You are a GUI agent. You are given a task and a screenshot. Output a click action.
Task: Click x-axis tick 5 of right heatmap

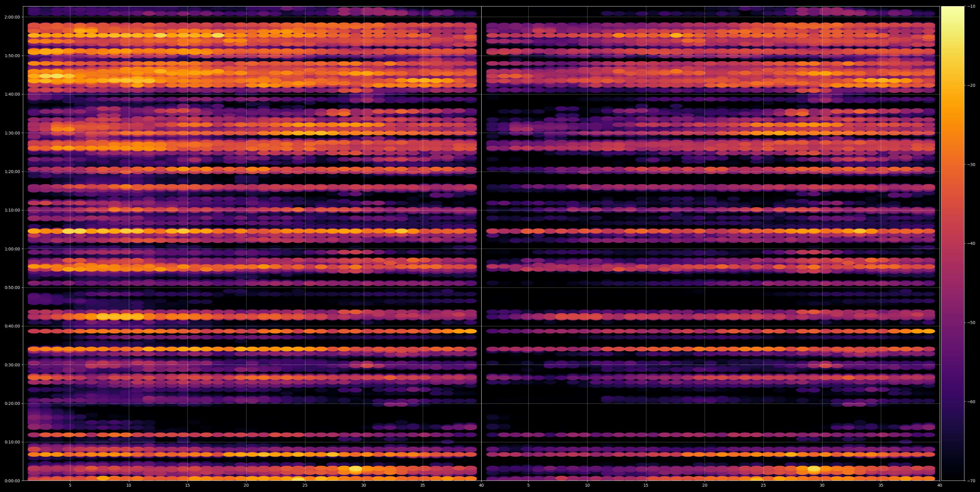click(x=528, y=485)
